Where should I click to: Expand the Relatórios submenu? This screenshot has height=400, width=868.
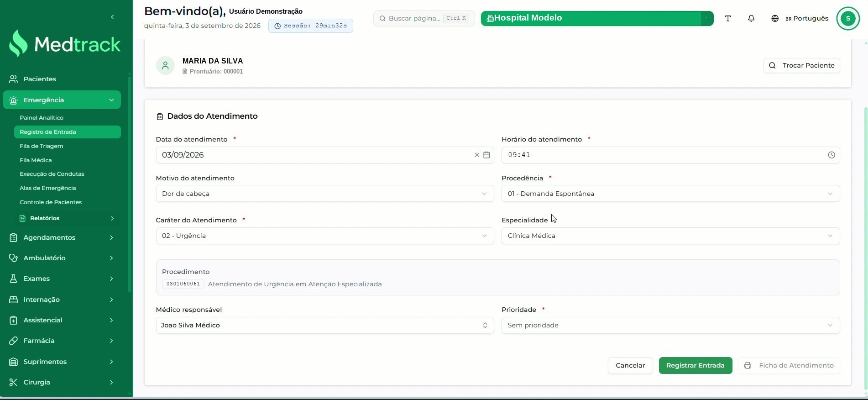click(x=67, y=218)
